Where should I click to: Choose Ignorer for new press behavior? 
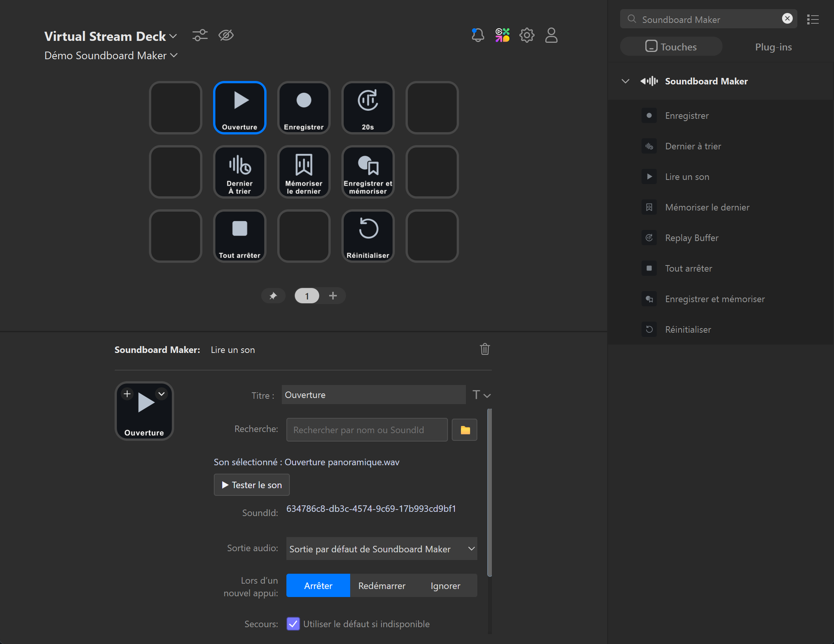445,586
